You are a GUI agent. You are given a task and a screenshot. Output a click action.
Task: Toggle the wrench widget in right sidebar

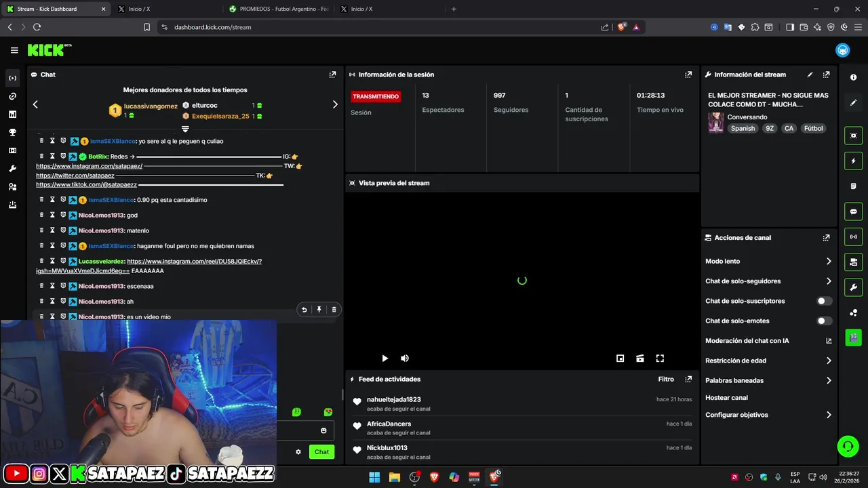pyautogui.click(x=853, y=287)
